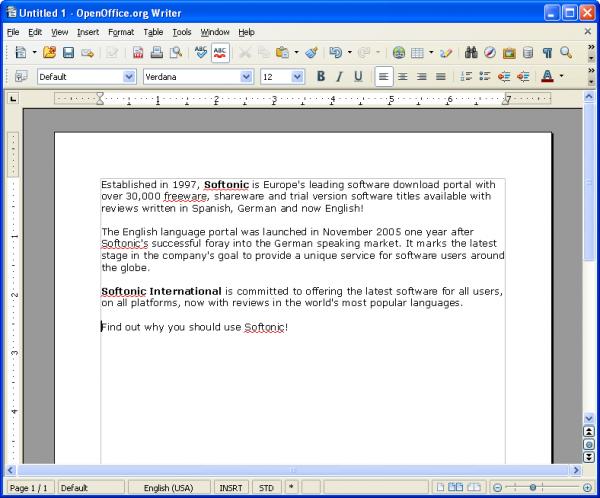Click the Save document icon

click(68, 53)
